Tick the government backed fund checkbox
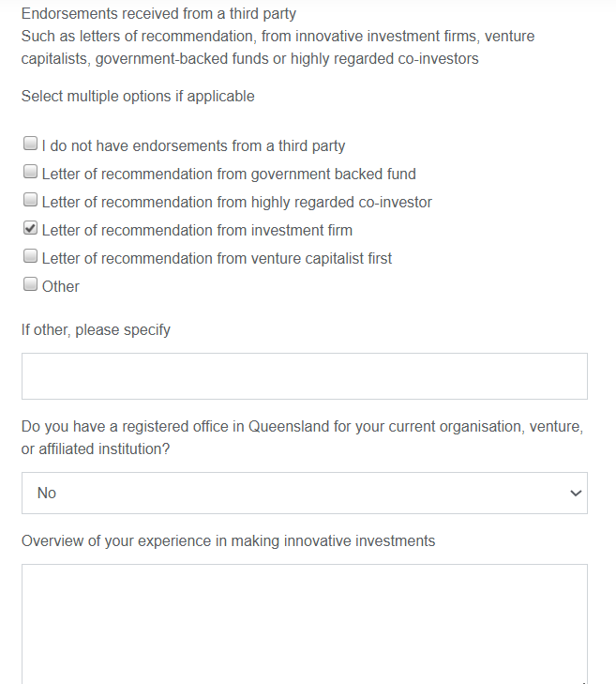Screen dimensions: 616x684 [x=31, y=173]
